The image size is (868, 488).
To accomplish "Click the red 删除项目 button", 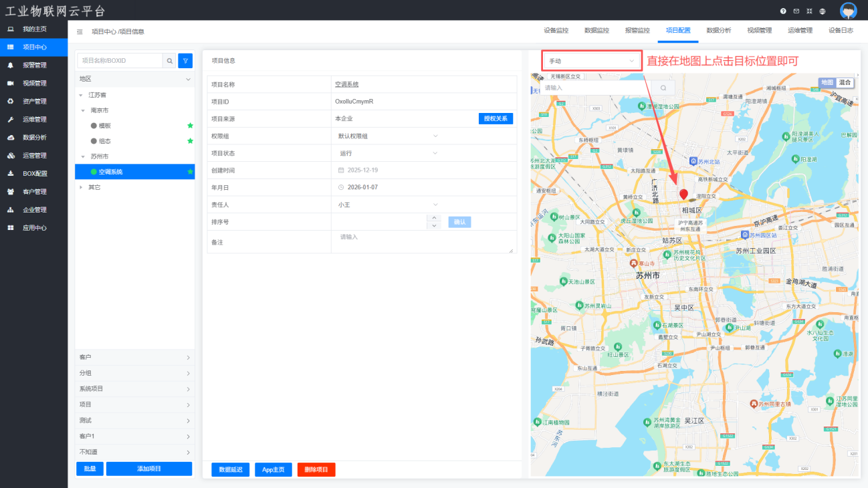I will tap(316, 470).
